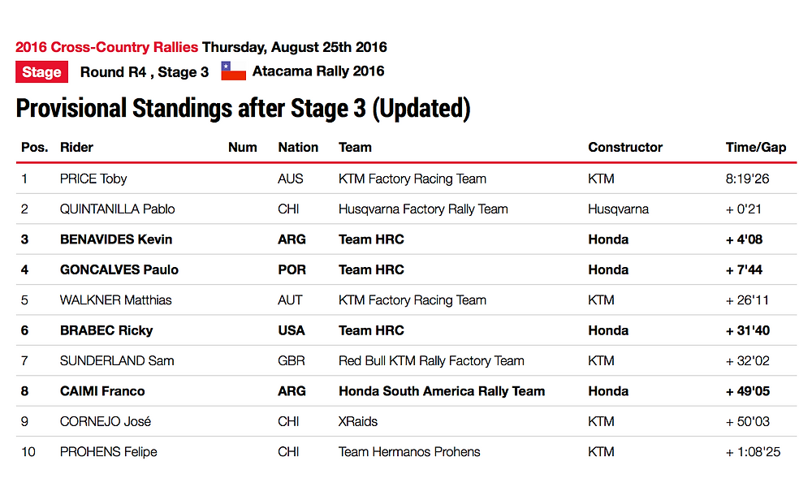Select the Atacama Rally 2016 title
Image resolution: width=812 pixels, height=504 pixels.
tap(318, 71)
